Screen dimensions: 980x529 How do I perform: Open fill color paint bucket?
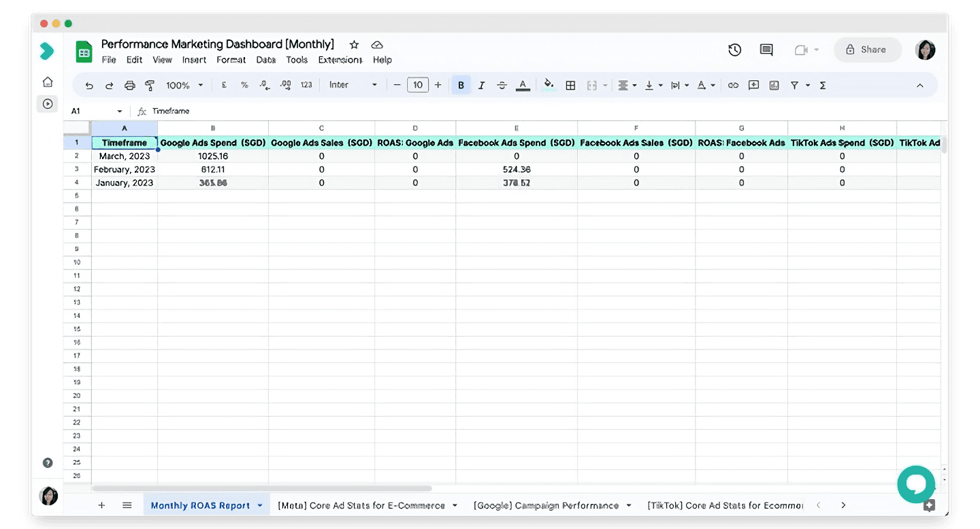coord(549,85)
